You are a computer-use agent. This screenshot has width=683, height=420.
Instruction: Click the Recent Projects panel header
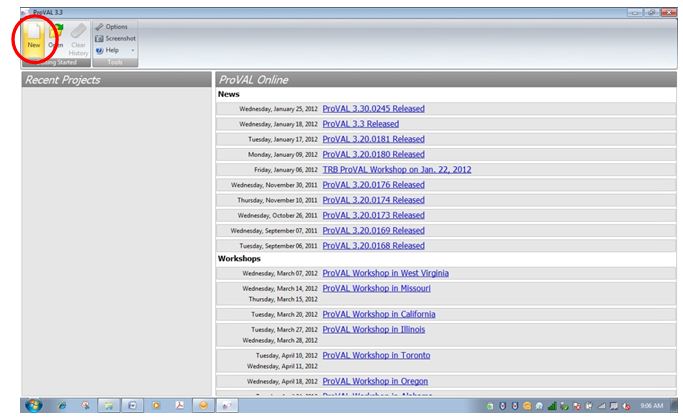pyautogui.click(x=116, y=80)
